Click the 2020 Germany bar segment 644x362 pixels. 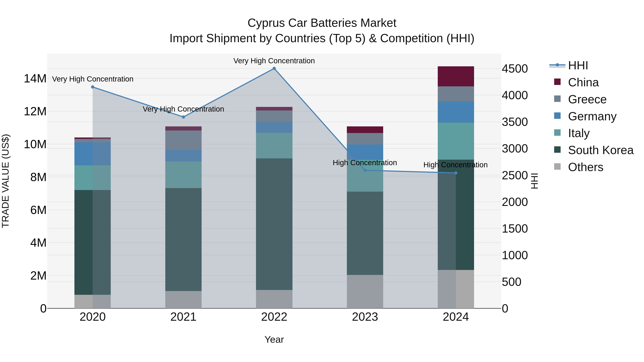point(92,154)
